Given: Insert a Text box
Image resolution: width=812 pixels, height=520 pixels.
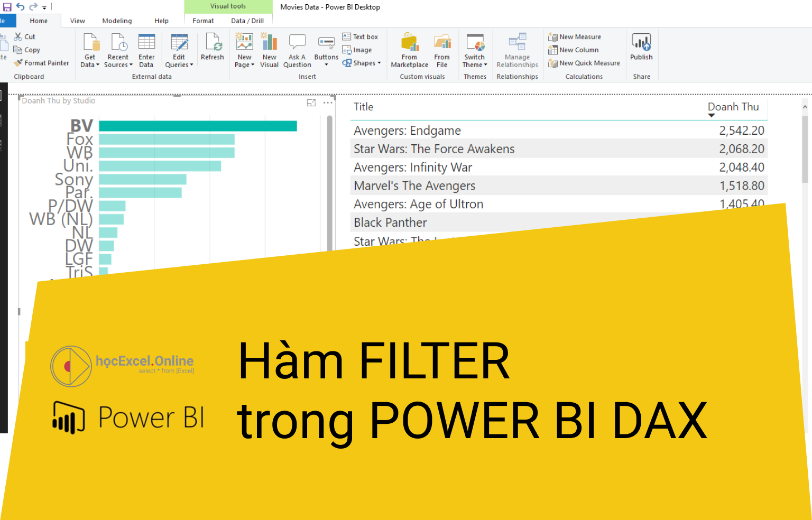Looking at the screenshot, I should pyautogui.click(x=361, y=36).
